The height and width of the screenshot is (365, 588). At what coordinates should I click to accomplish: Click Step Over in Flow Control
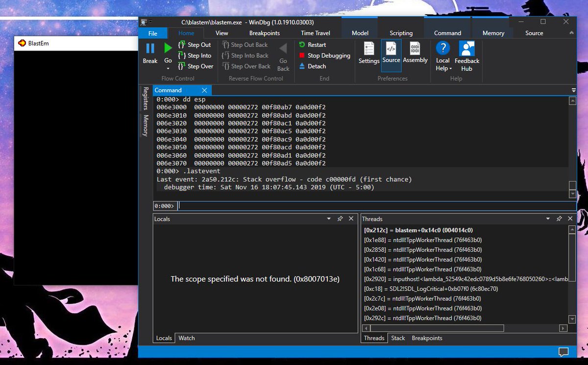pyautogui.click(x=196, y=66)
